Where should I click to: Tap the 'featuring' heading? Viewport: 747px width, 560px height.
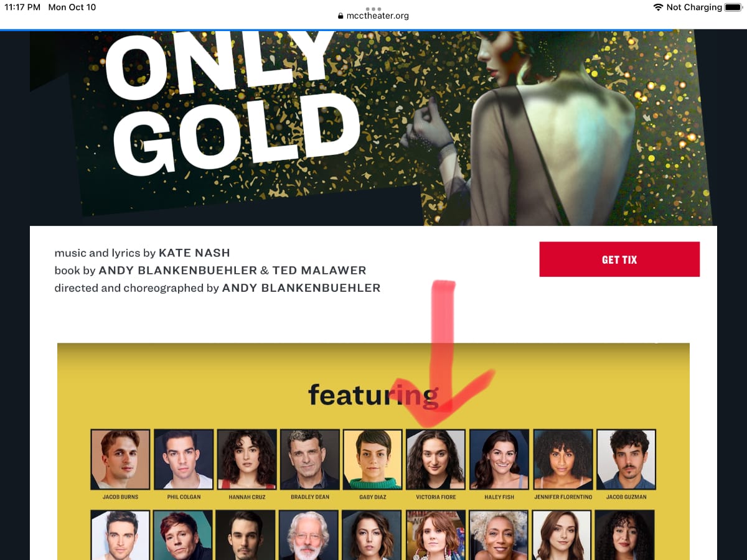[x=374, y=394]
